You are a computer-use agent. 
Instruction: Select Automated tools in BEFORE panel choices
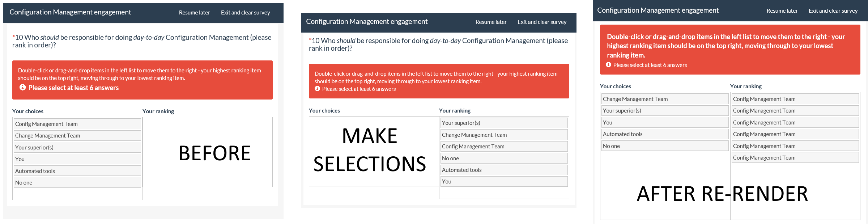77,171
